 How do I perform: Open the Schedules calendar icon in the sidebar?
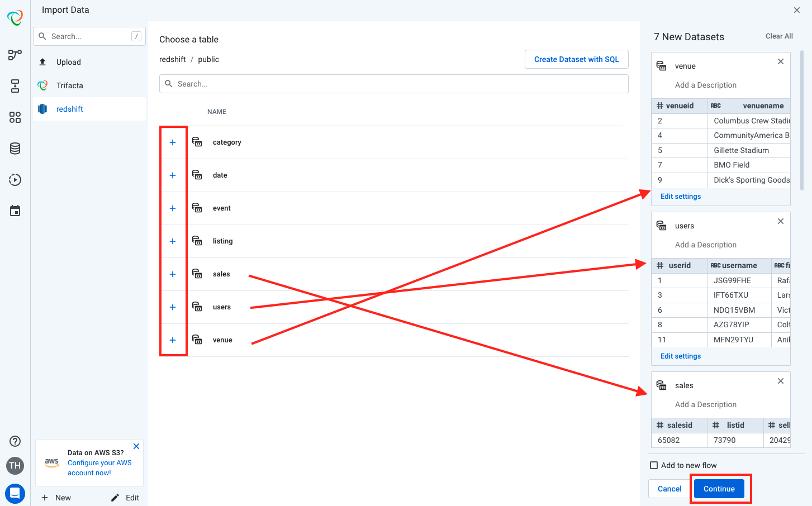pyautogui.click(x=15, y=211)
